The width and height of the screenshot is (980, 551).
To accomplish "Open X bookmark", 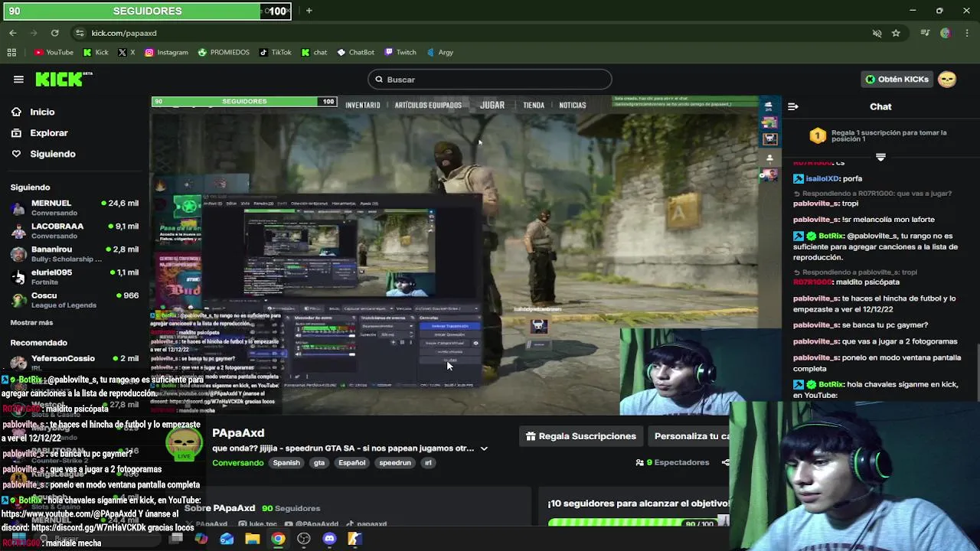I will coord(126,52).
